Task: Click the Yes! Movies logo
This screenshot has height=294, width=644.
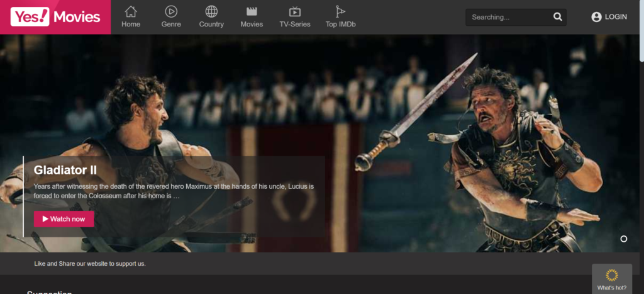Action: (55, 17)
